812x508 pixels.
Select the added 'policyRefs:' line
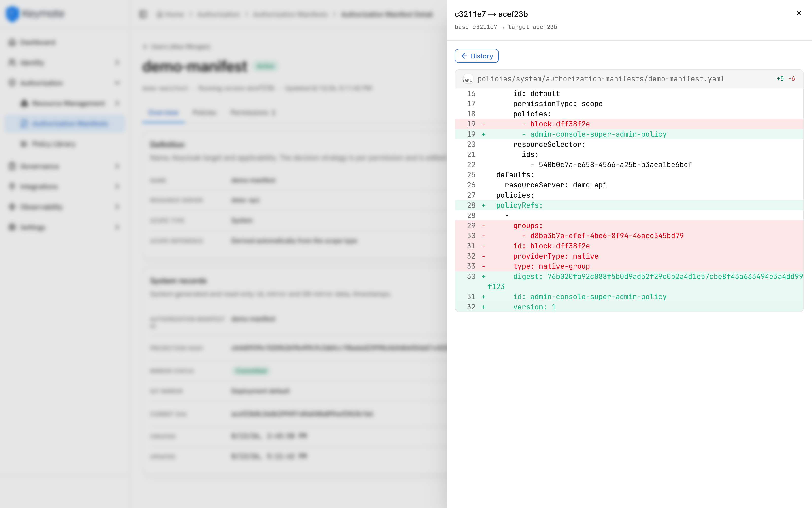click(x=629, y=205)
